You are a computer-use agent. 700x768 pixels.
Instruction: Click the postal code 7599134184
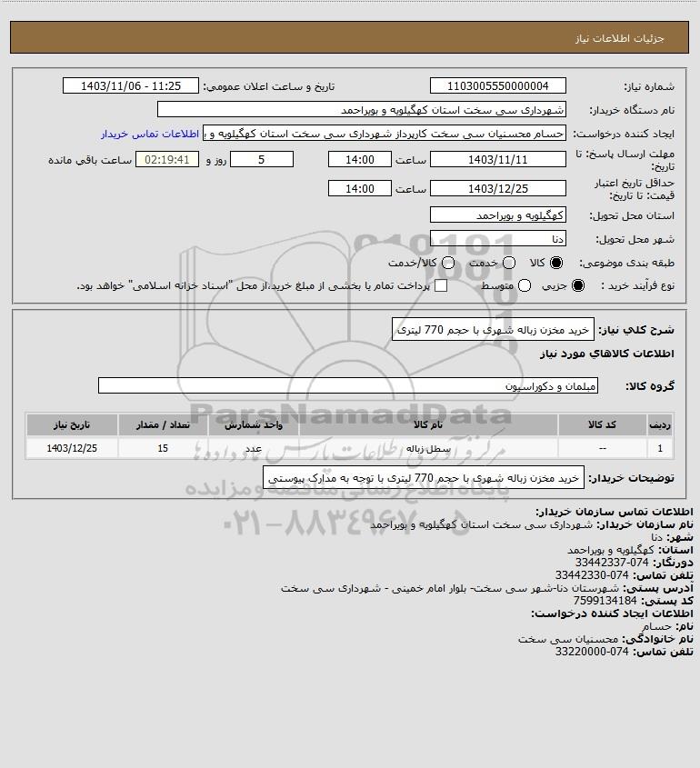point(605,601)
